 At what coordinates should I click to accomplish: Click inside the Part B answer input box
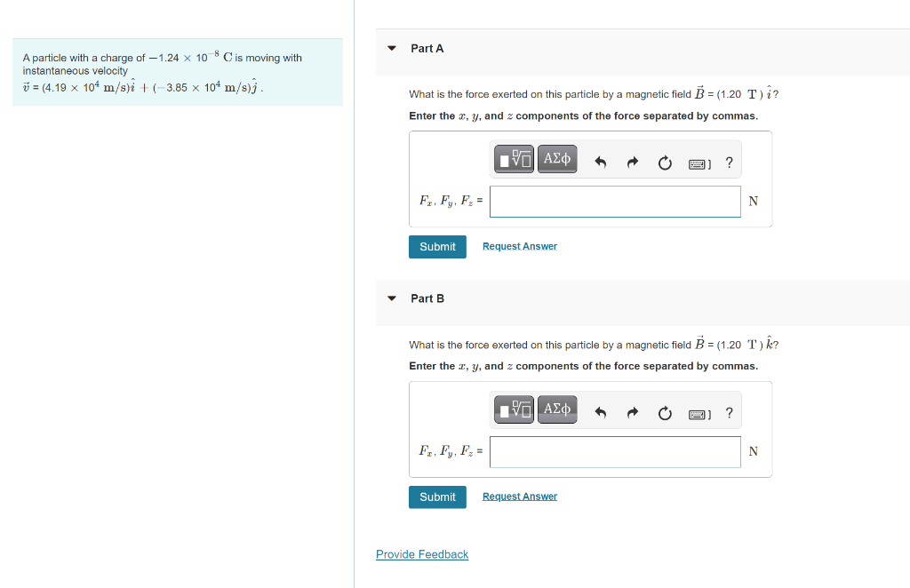point(615,451)
